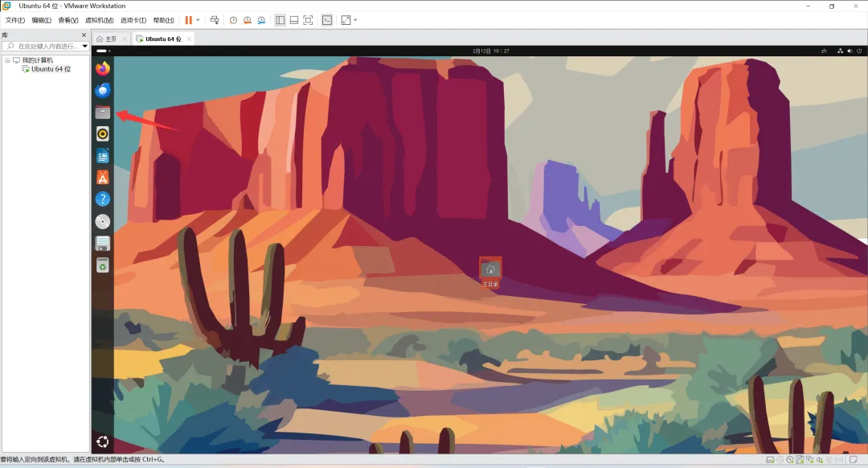868x468 pixels.
Task: Open the 编辑(E) menu
Action: [42, 20]
